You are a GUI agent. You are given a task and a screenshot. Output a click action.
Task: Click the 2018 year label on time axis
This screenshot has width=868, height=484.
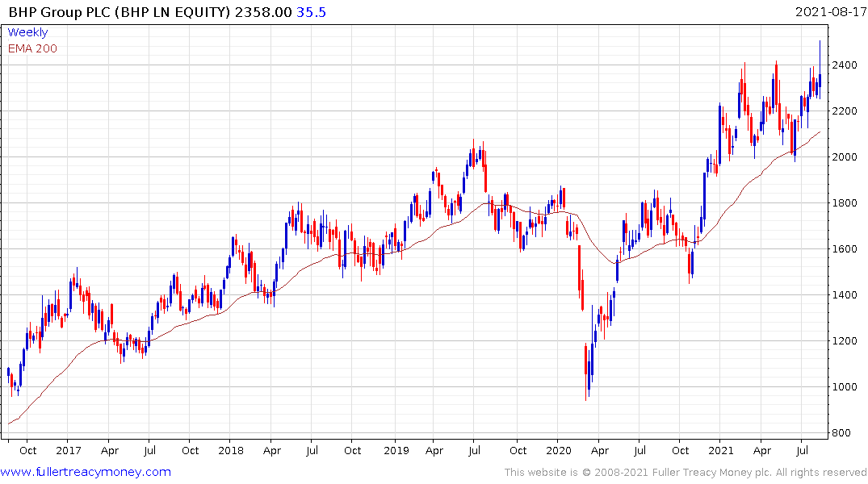pyautogui.click(x=231, y=450)
